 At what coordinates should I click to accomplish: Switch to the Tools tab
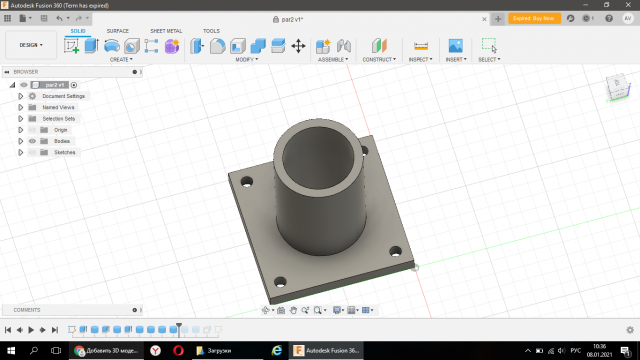click(211, 31)
